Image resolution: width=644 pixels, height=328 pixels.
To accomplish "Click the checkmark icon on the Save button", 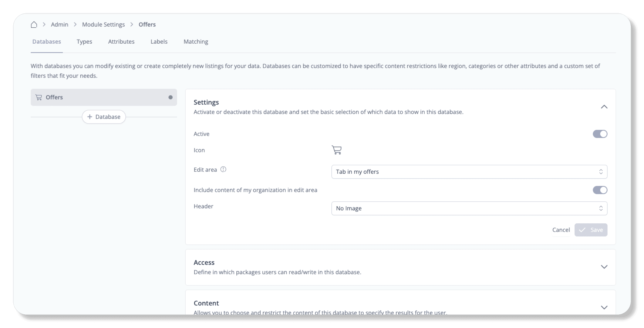I will point(582,230).
